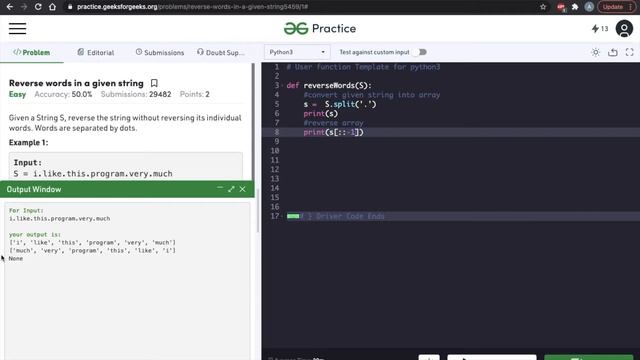Expand the Output Window
640x360 pixels.
coord(231,189)
